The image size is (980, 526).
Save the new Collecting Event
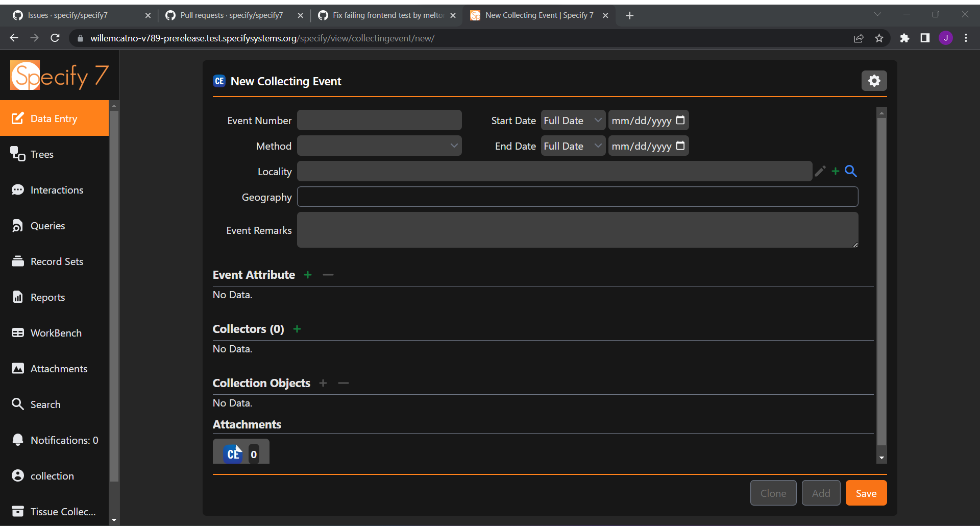point(866,493)
